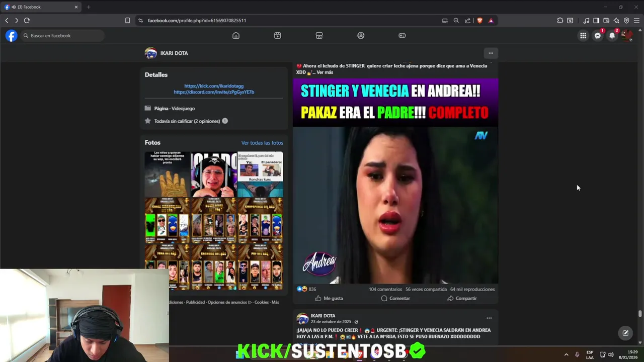Open the browser hamburger menu
644x362 pixels.
[636, 21]
